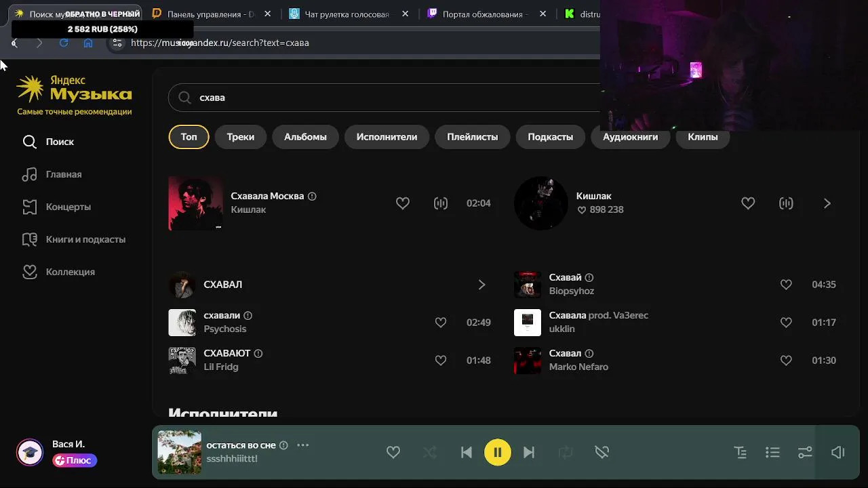The image size is (868, 488).
Task: Show lyrics for current track
Action: click(741, 453)
